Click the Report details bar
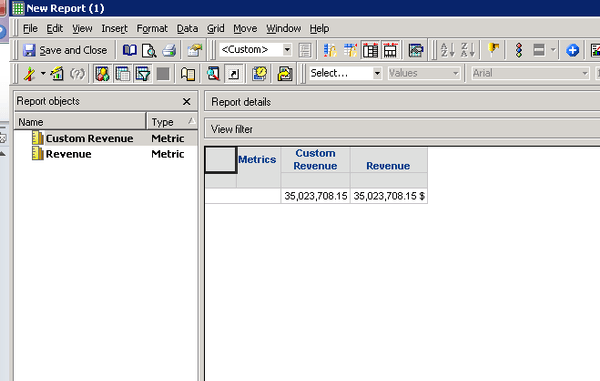The image size is (600, 381). pyautogui.click(x=402, y=102)
